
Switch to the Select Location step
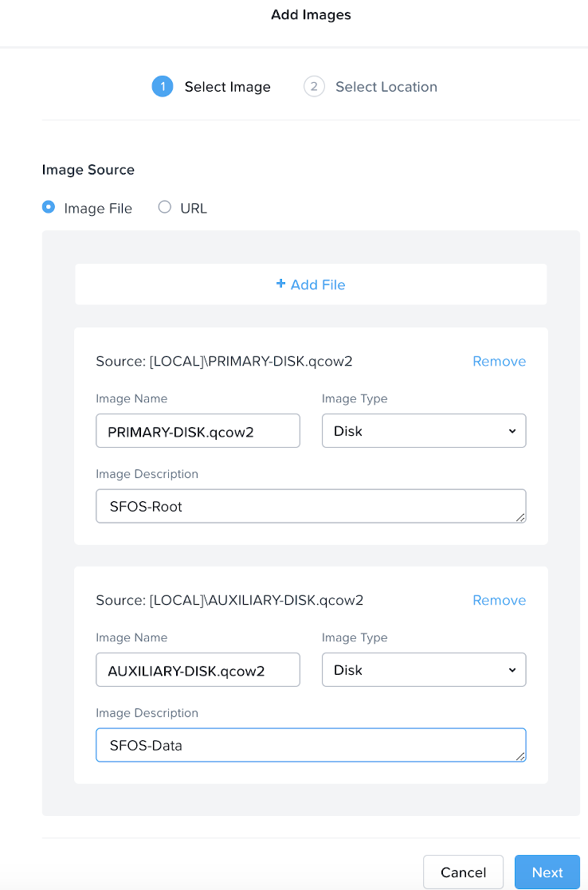click(x=370, y=86)
